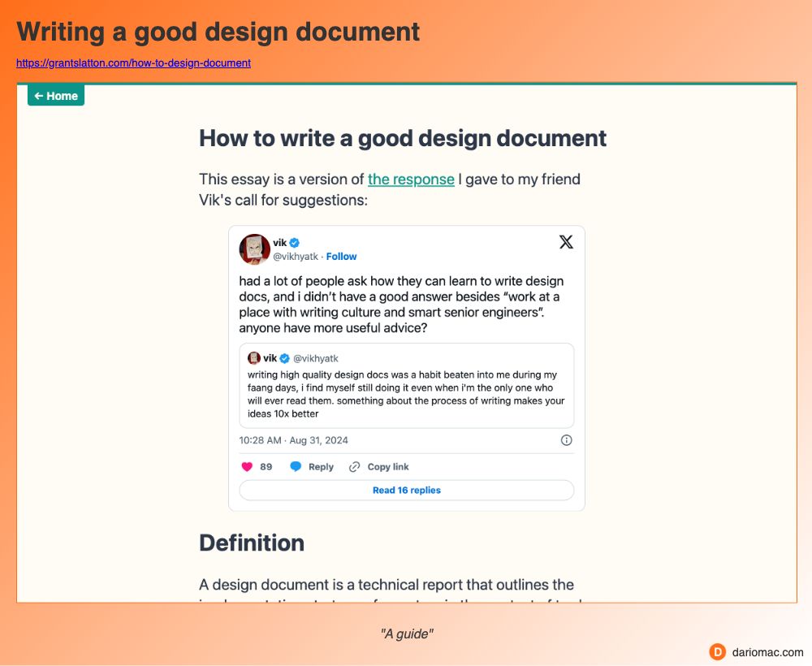The height and width of the screenshot is (666, 812).
Task: Click the Copy link label
Action: coord(388,467)
